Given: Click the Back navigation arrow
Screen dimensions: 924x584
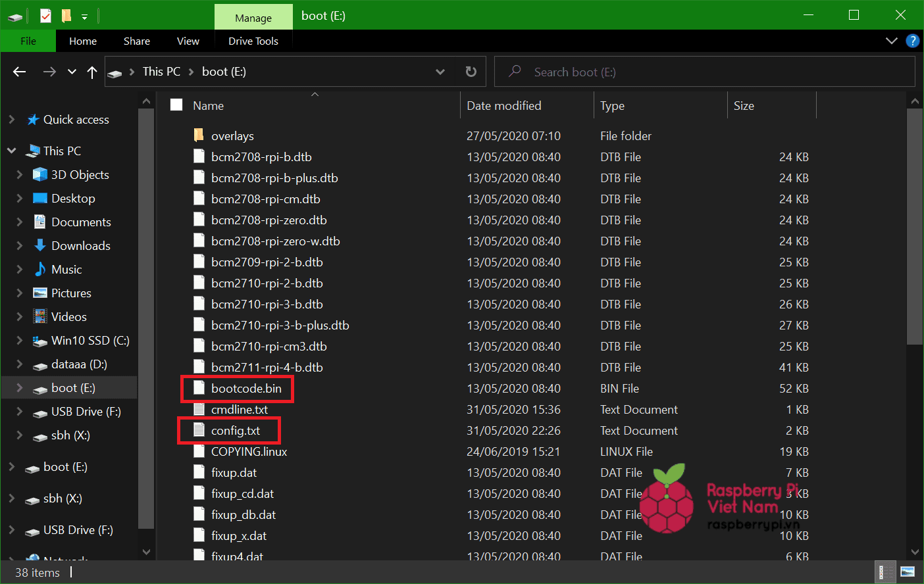Looking at the screenshot, I should [20, 72].
